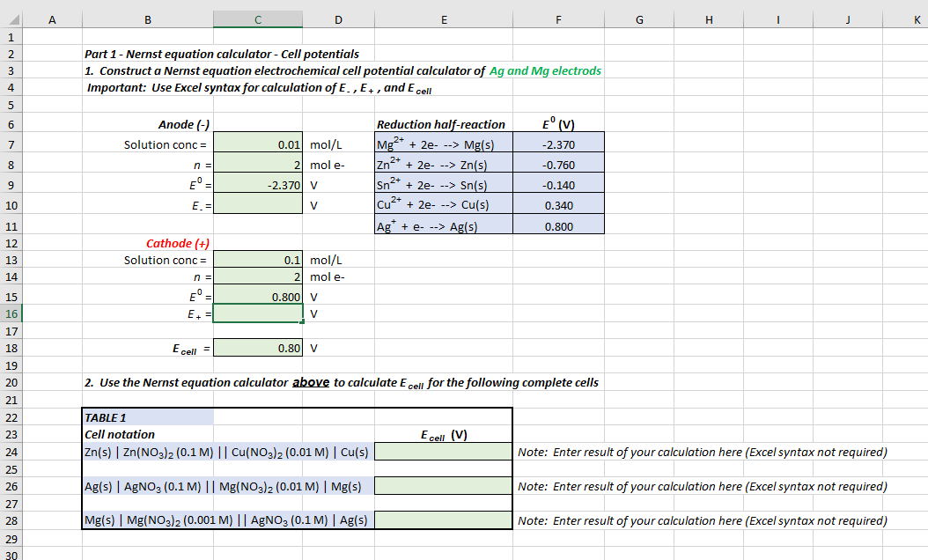Click cathode E0 cell showing 0.800
Viewport: 928px width, 560px height.
tap(258, 296)
